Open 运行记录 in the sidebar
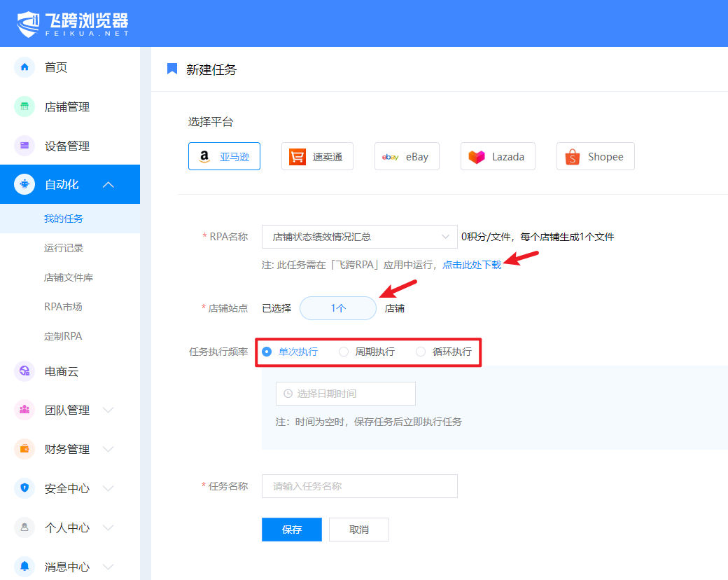 pyautogui.click(x=64, y=248)
